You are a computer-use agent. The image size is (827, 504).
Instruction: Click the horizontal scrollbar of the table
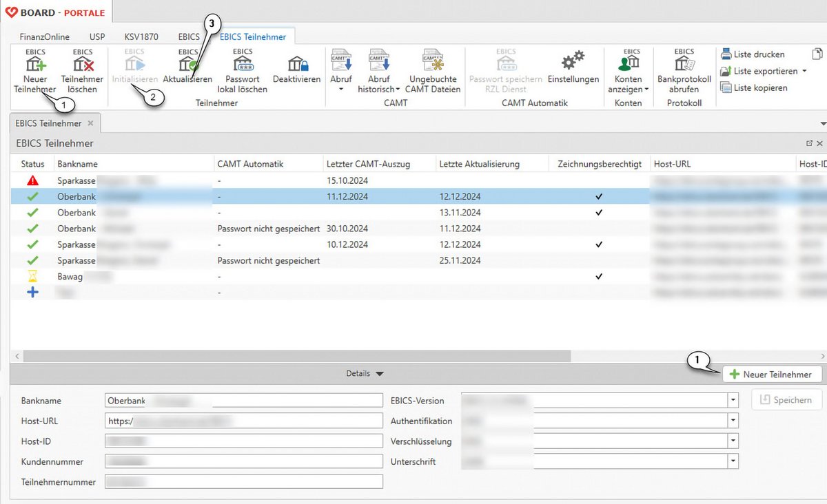tap(296, 356)
